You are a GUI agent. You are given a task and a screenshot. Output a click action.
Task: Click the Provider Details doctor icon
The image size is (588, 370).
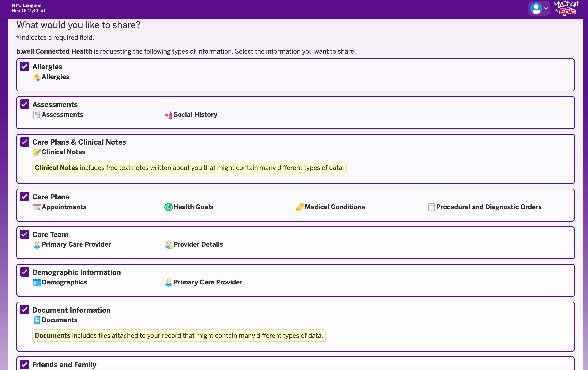point(168,245)
